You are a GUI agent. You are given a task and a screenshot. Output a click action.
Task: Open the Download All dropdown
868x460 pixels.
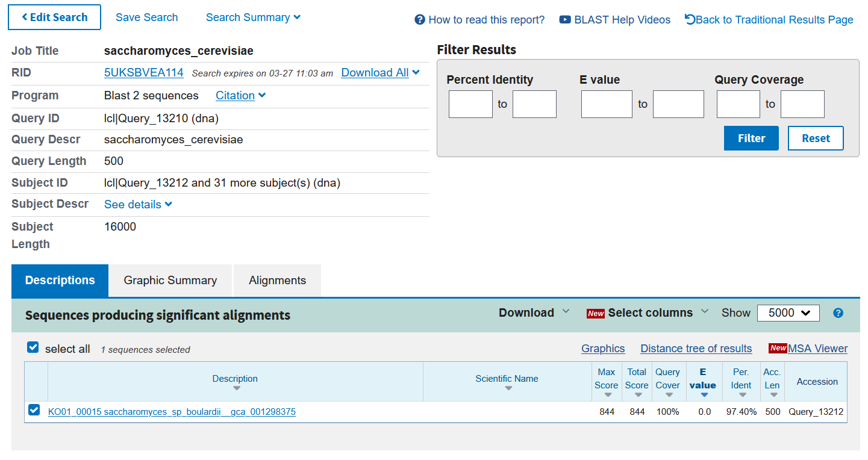(380, 73)
